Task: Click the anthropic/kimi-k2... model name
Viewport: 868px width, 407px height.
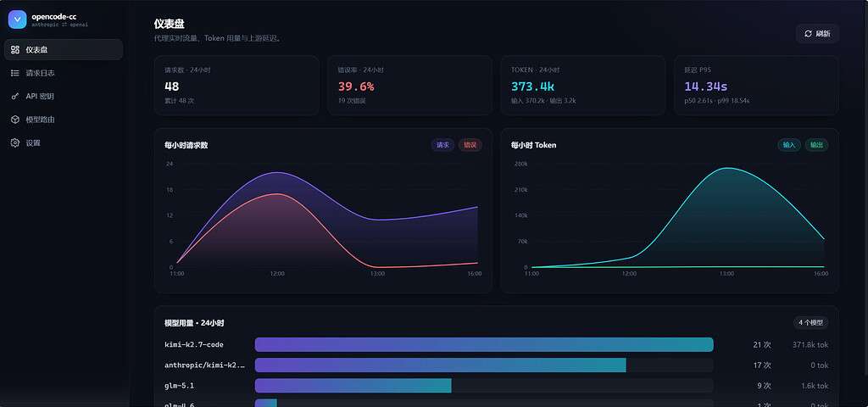Action: coord(205,365)
